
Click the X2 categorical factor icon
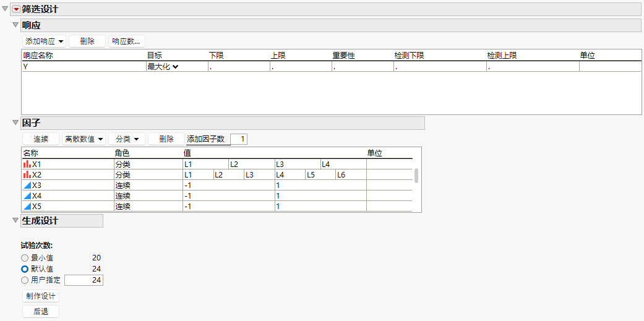27,175
